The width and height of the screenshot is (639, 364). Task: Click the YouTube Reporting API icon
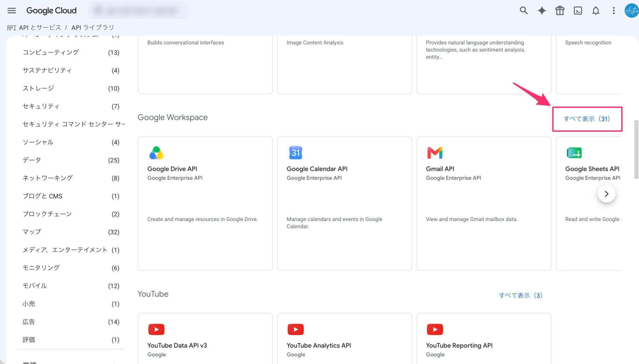pos(435,329)
